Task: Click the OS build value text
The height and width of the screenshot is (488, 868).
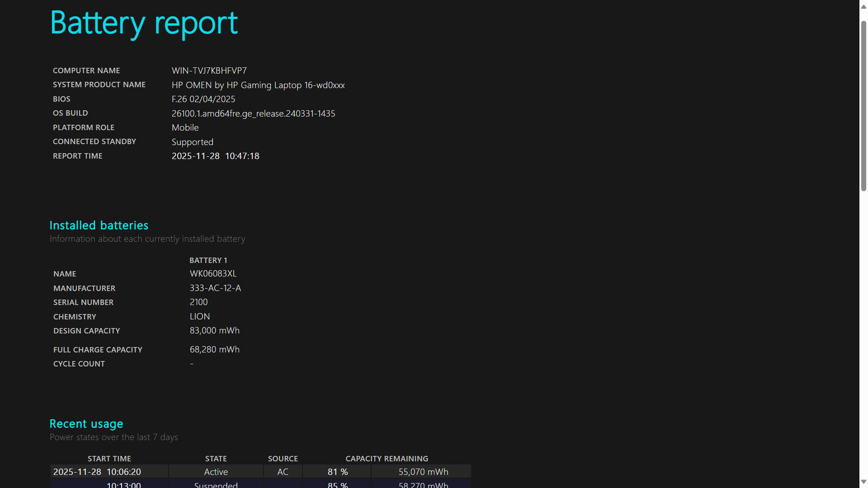Action: (253, 114)
